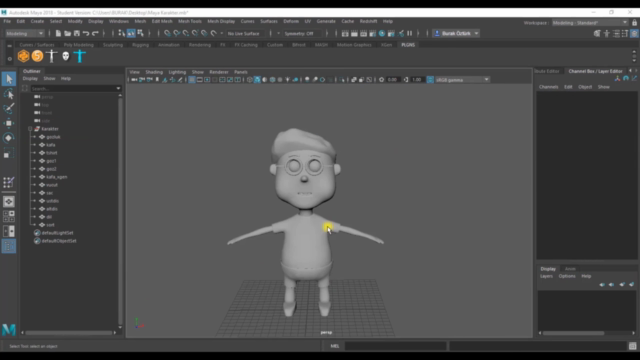Click the Outliner horizontal scrollbar
Image resolution: width=640 pixels, height=360 pixels.
coord(69,333)
